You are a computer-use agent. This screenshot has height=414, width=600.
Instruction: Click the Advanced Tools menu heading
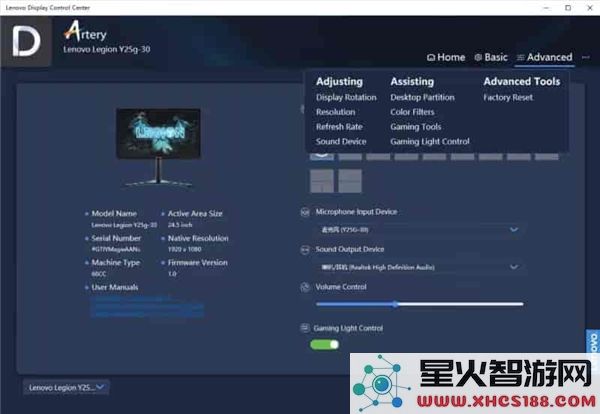522,81
